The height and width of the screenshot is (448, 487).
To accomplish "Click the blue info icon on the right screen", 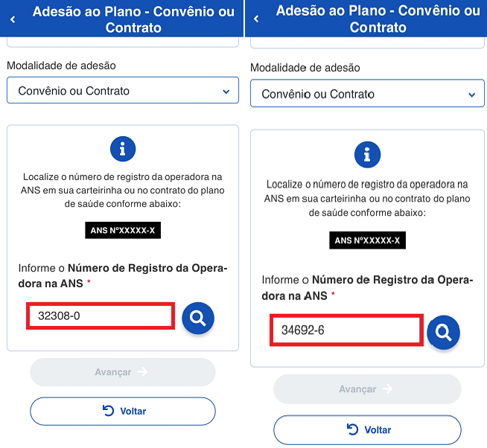I will (x=366, y=154).
